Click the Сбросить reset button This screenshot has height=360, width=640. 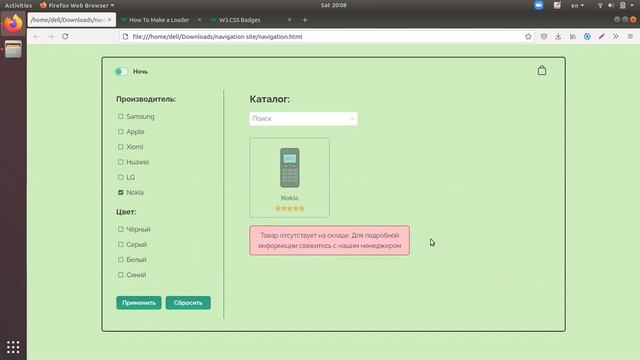[188, 303]
